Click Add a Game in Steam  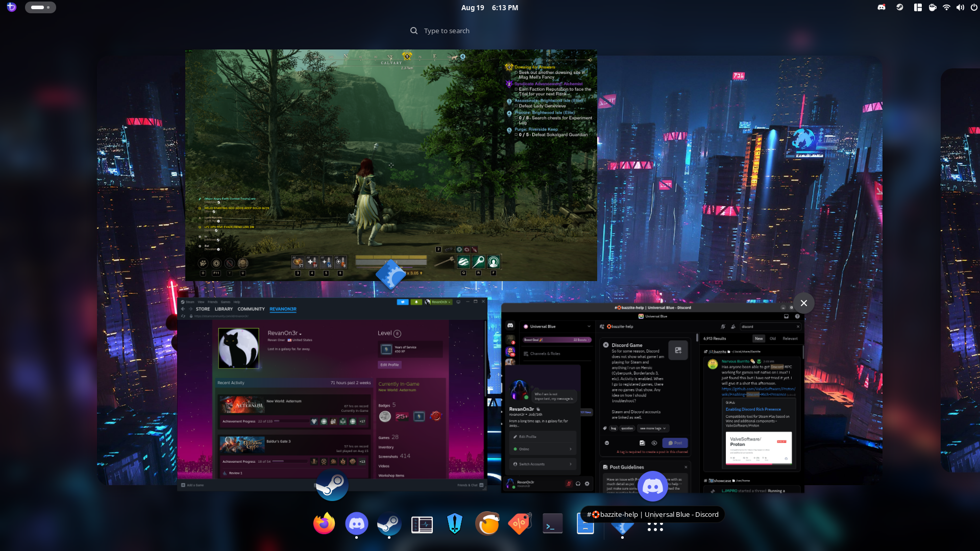(x=192, y=485)
